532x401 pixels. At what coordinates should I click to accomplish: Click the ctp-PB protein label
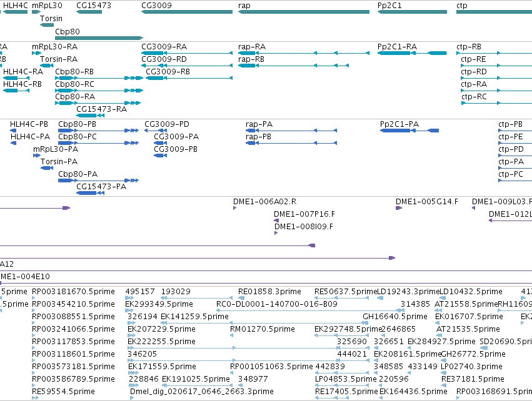tap(510, 124)
